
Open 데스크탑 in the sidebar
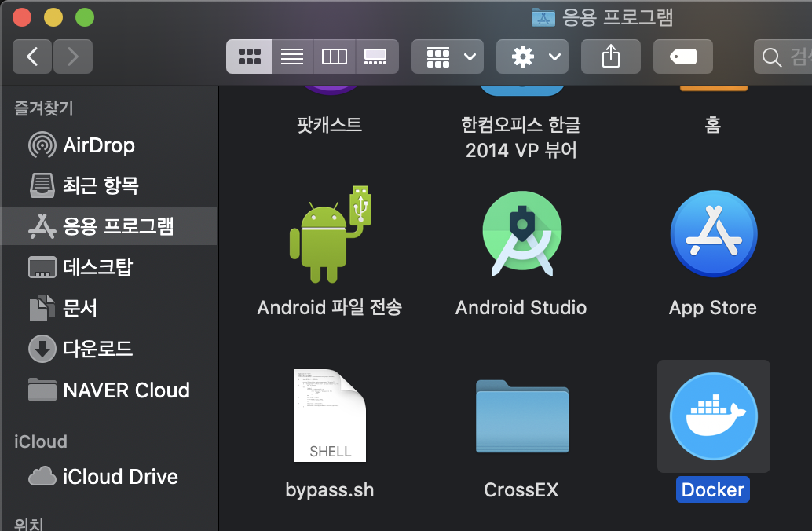(108, 267)
